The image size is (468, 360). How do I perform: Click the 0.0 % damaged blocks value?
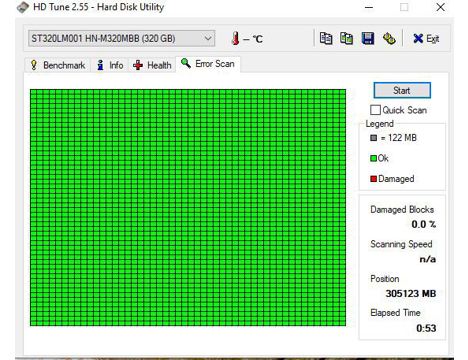pos(424,224)
